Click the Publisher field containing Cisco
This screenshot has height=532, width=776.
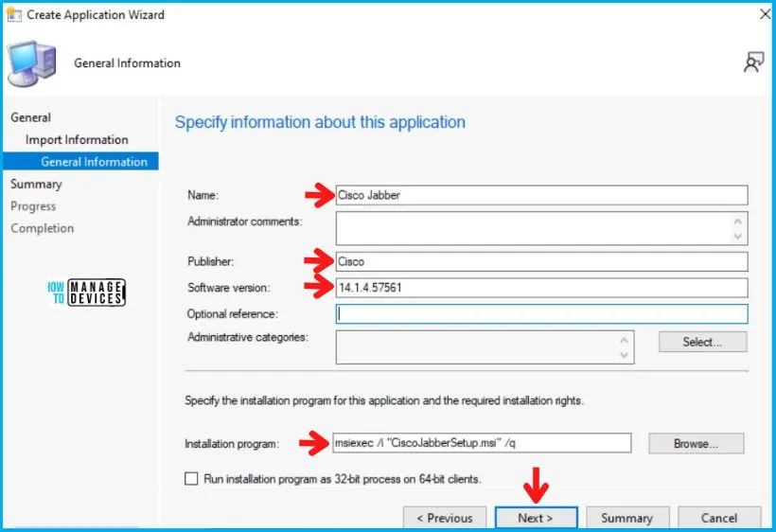(541, 261)
